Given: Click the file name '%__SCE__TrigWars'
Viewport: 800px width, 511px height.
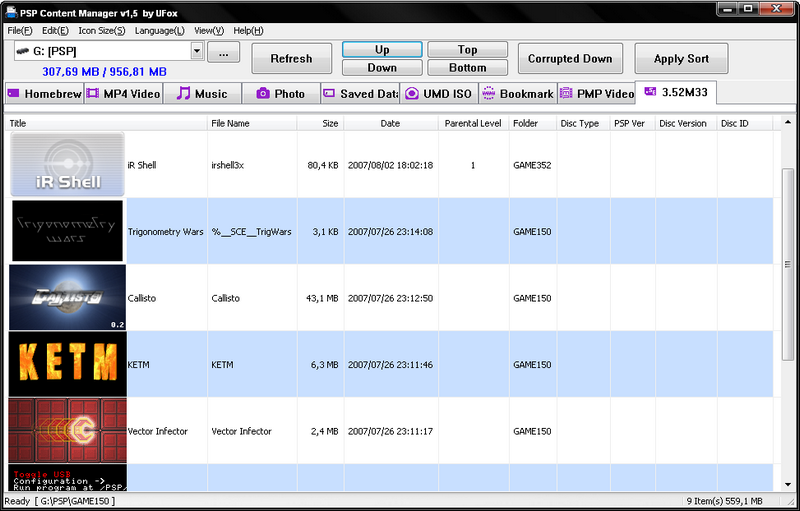Looking at the screenshot, I should click(x=252, y=232).
